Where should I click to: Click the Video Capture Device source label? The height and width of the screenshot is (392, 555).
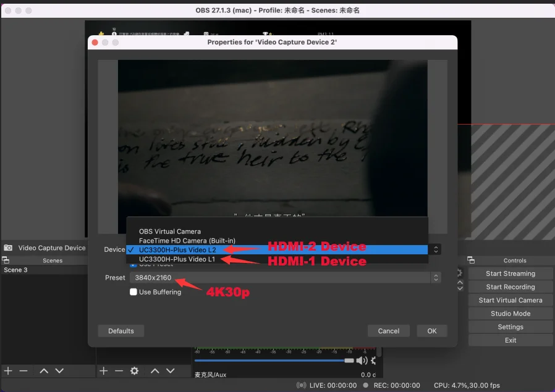[52, 248]
